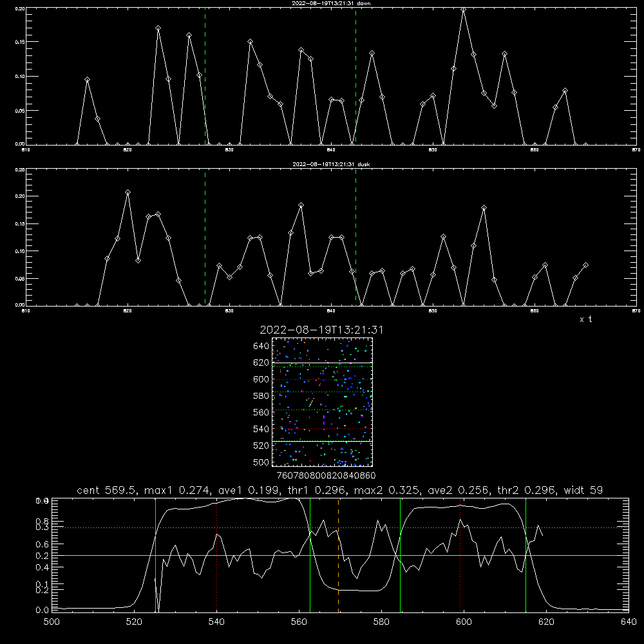This screenshot has height=644, width=644.
Task: Click the "0.15" y-axis label of dawn plot
Action: pos(20,42)
